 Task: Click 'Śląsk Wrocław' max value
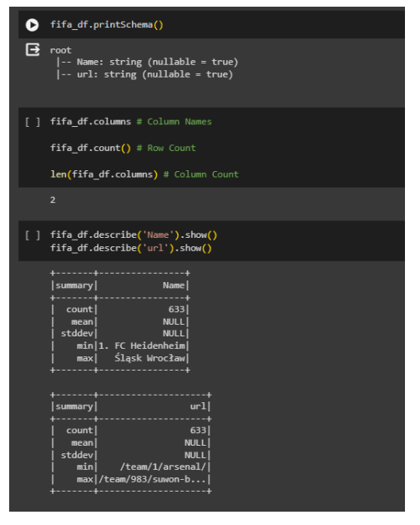pyautogui.click(x=149, y=358)
